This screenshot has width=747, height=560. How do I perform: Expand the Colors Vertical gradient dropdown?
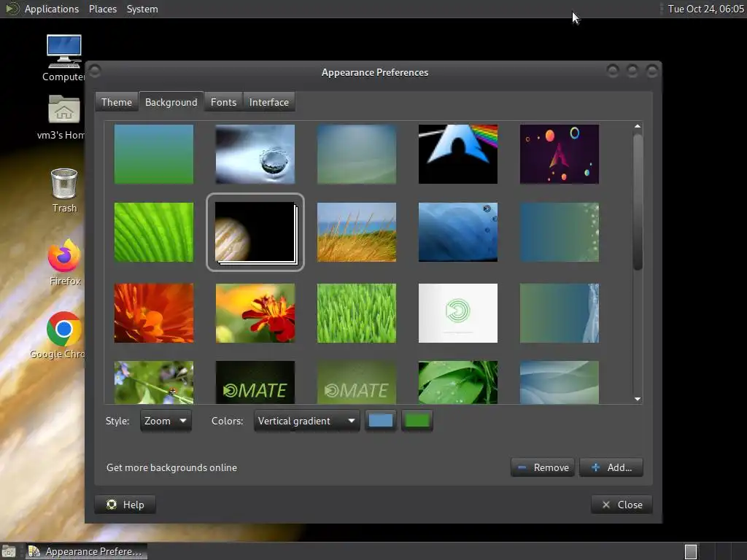[307, 421]
